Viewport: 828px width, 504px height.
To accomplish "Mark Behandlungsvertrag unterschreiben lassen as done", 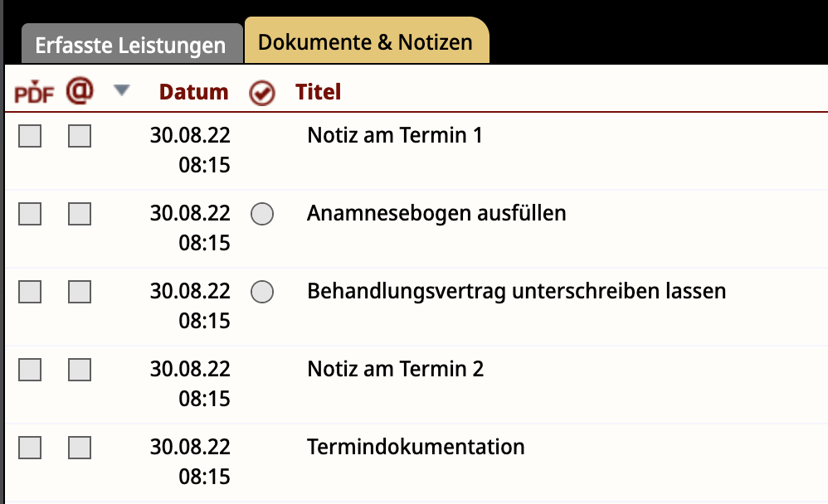I will pos(262,292).
